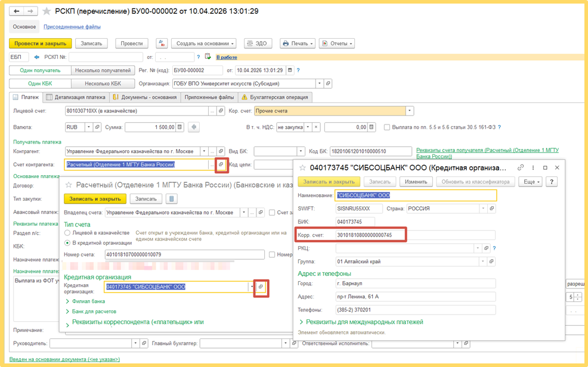Open the RUB currency record icon

point(97,127)
